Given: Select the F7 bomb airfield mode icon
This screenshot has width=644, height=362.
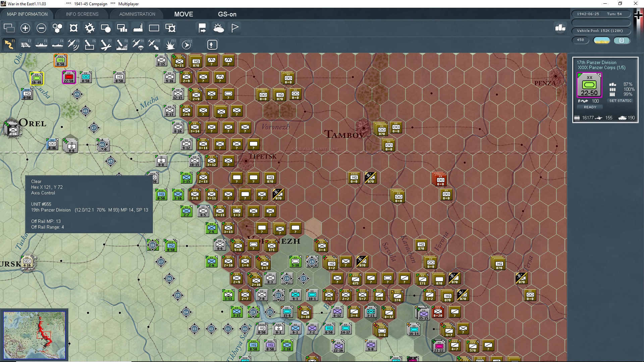Looking at the screenshot, I should (106, 45).
